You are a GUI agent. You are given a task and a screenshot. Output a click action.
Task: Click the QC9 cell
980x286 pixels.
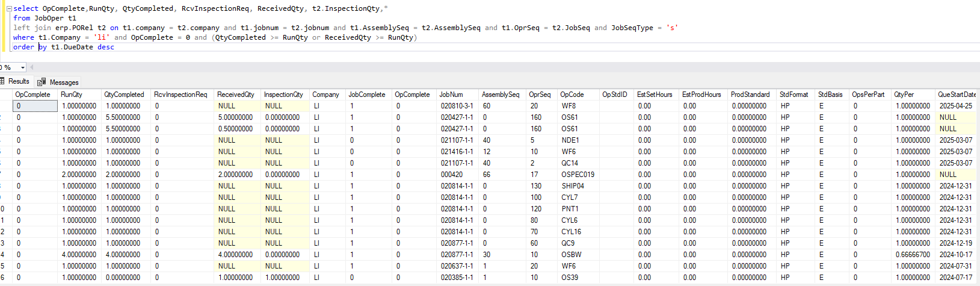[578, 243]
